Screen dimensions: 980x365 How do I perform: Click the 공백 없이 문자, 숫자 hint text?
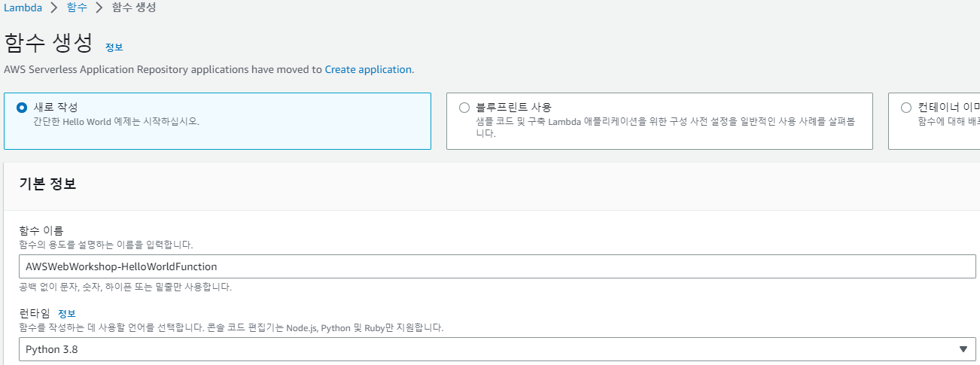[126, 287]
